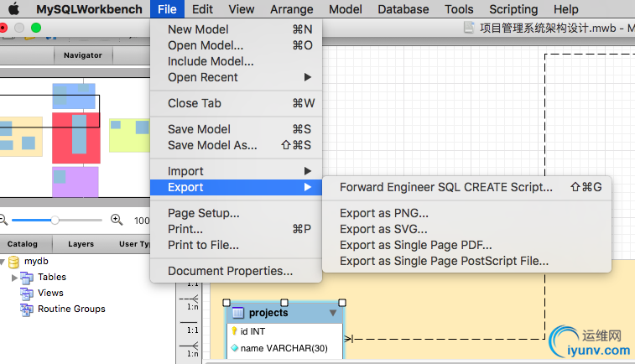Screen dimensions: 635x364
Task: Select the Routine Groups tree item
Action: [71, 309]
